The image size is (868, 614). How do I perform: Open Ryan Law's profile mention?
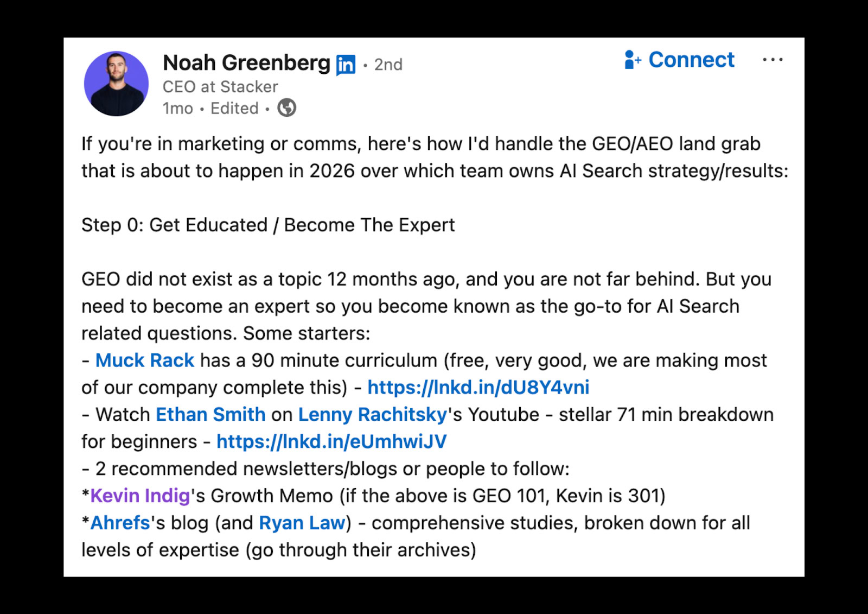(x=302, y=523)
